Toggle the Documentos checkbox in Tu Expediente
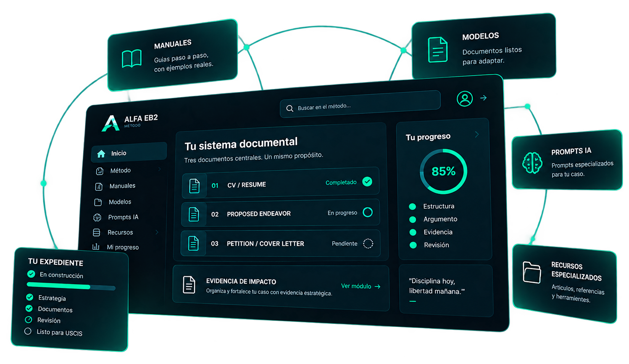The height and width of the screenshot is (364, 629). 29,308
